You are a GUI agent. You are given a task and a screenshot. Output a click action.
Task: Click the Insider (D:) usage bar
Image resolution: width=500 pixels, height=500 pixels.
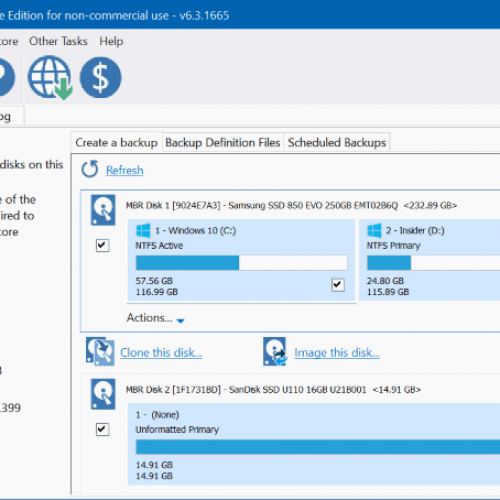point(433,263)
